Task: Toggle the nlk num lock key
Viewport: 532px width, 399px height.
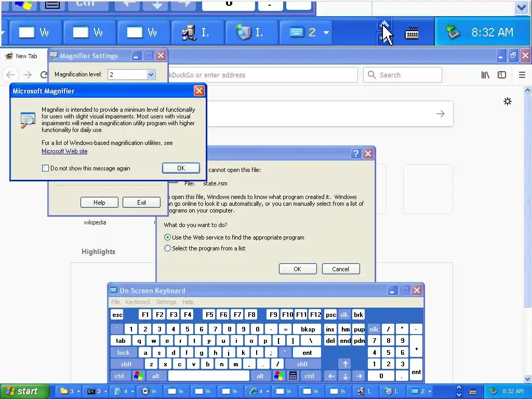Action: tap(374, 329)
